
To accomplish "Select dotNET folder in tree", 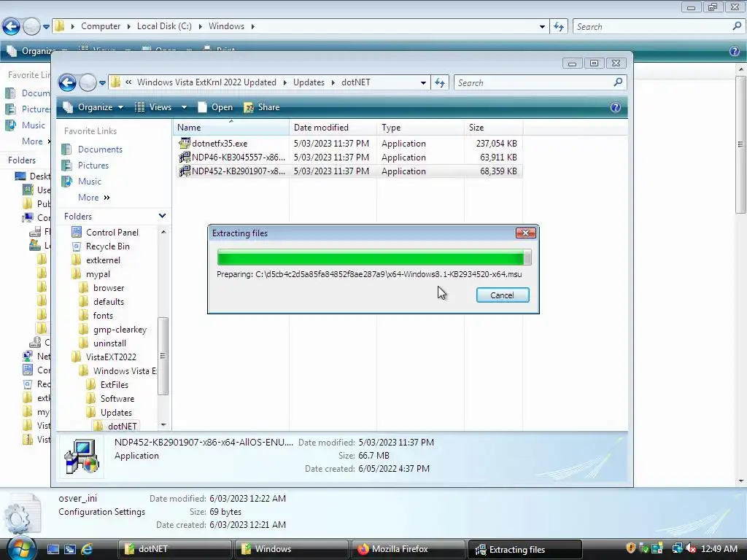I will click(123, 426).
